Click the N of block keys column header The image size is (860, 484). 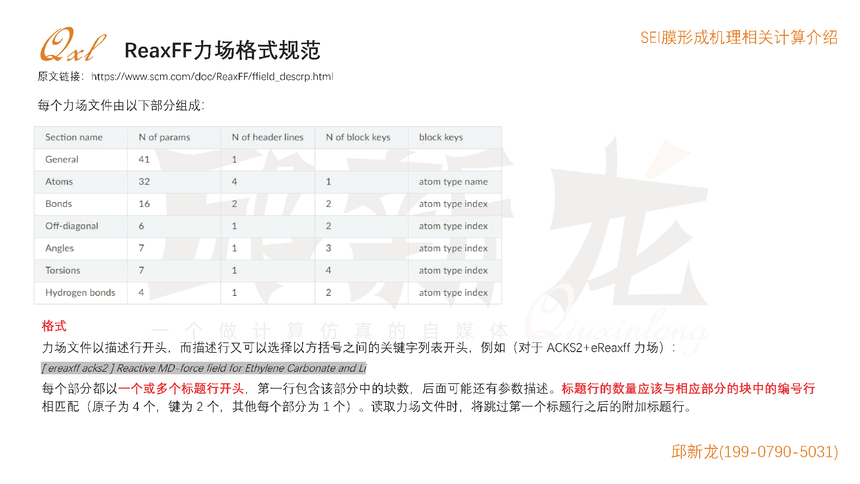[x=357, y=137]
